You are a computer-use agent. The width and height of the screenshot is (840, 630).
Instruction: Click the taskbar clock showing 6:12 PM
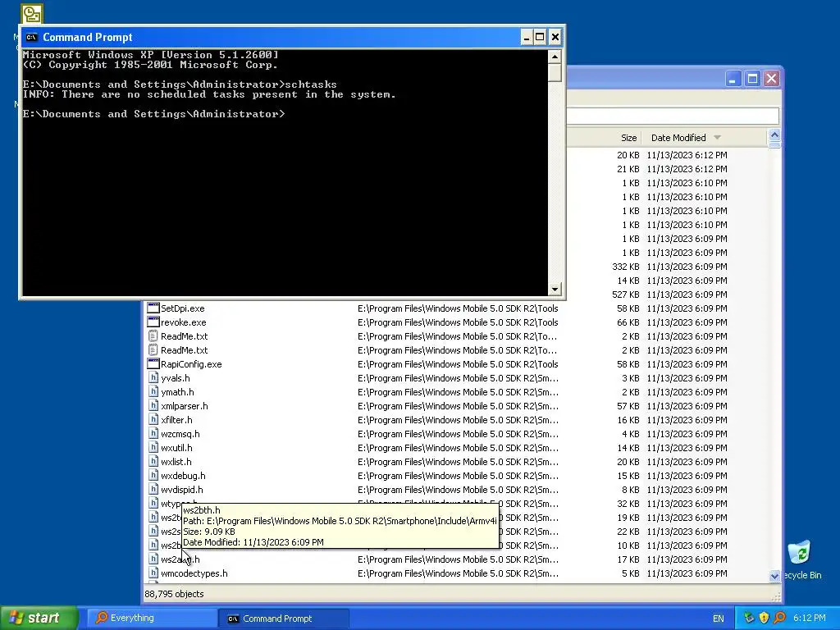[809, 618]
